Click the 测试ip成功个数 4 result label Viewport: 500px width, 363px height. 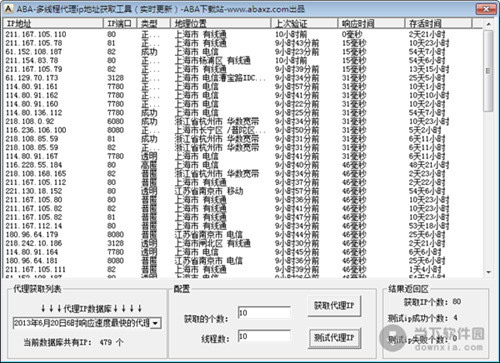pyautogui.click(x=423, y=318)
